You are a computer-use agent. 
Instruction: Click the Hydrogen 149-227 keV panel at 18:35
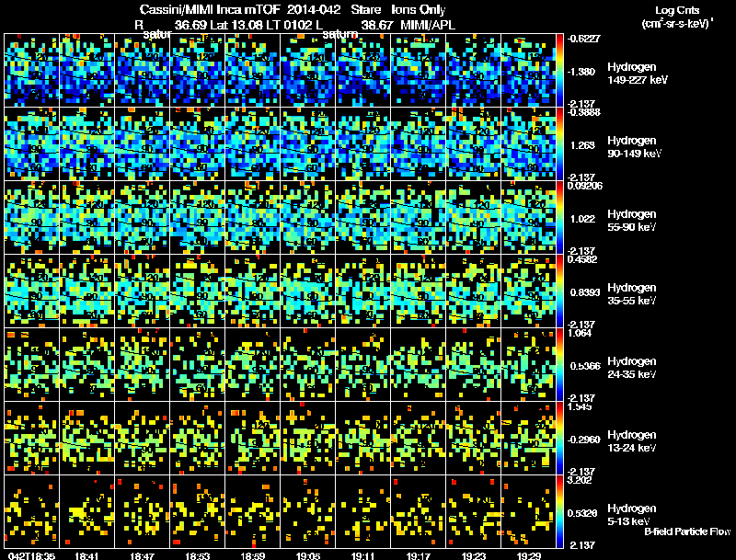[32, 71]
